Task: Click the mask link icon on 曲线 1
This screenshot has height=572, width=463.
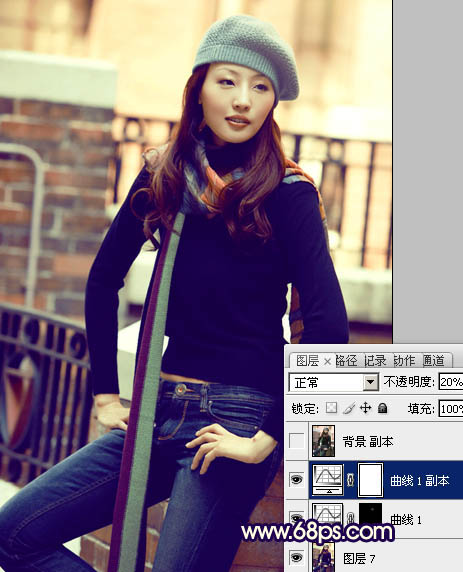Action: (x=350, y=518)
